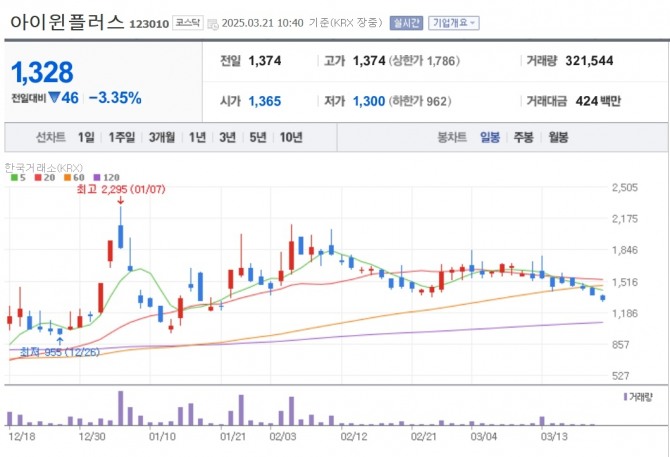This screenshot has width=670, height=457.
Task: Click the stock code 123010
Action: click(x=149, y=24)
